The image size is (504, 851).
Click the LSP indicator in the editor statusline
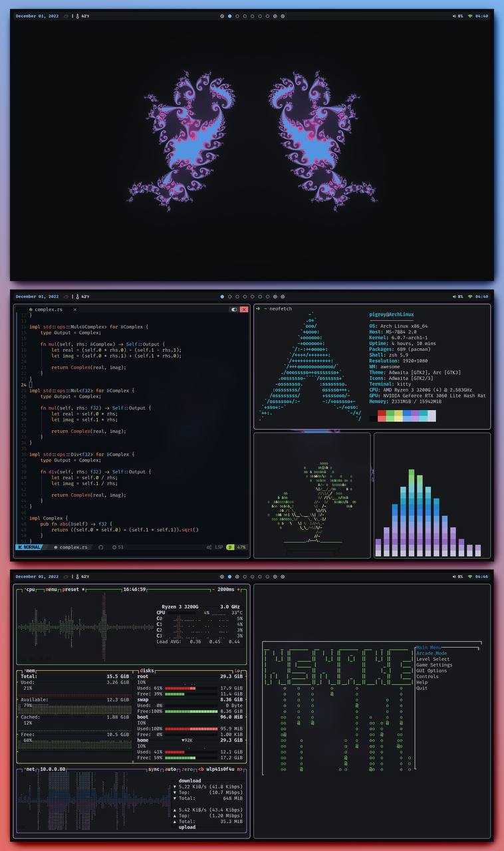[215, 547]
